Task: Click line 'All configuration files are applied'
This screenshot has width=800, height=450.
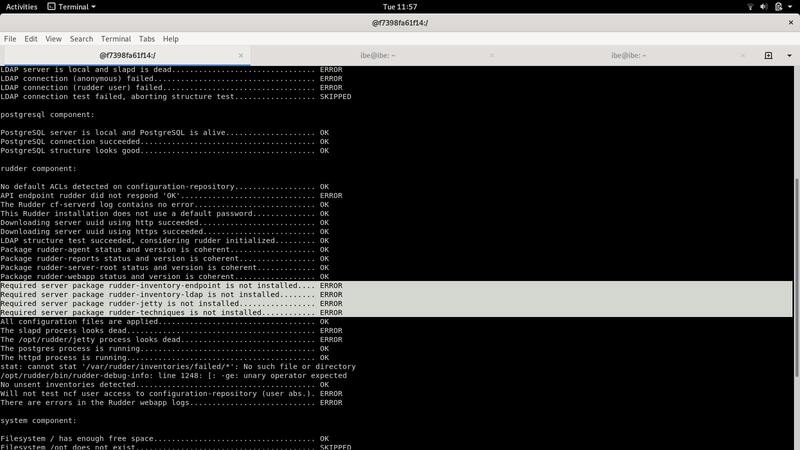Action: pyautogui.click(x=164, y=321)
